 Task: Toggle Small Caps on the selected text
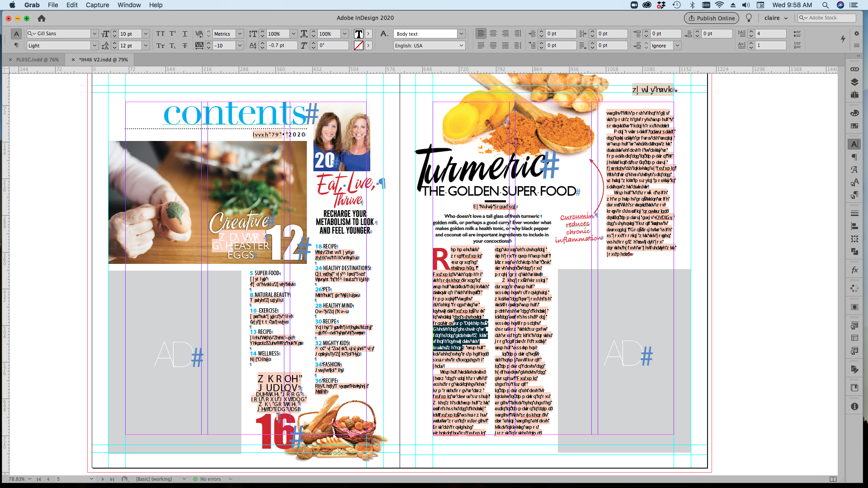click(x=160, y=45)
